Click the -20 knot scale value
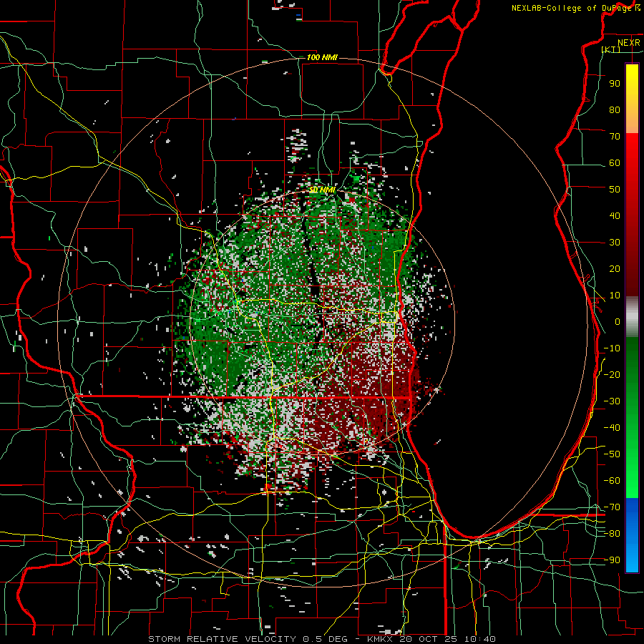This screenshot has height=644, width=644. click(612, 374)
